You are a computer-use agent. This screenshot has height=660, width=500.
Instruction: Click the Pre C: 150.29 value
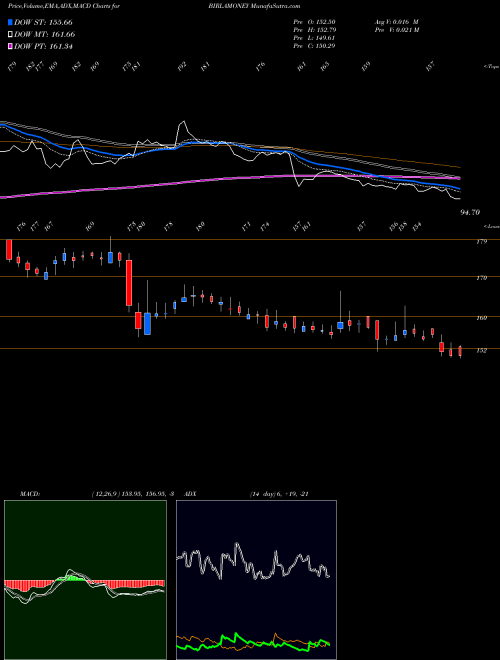314,46
